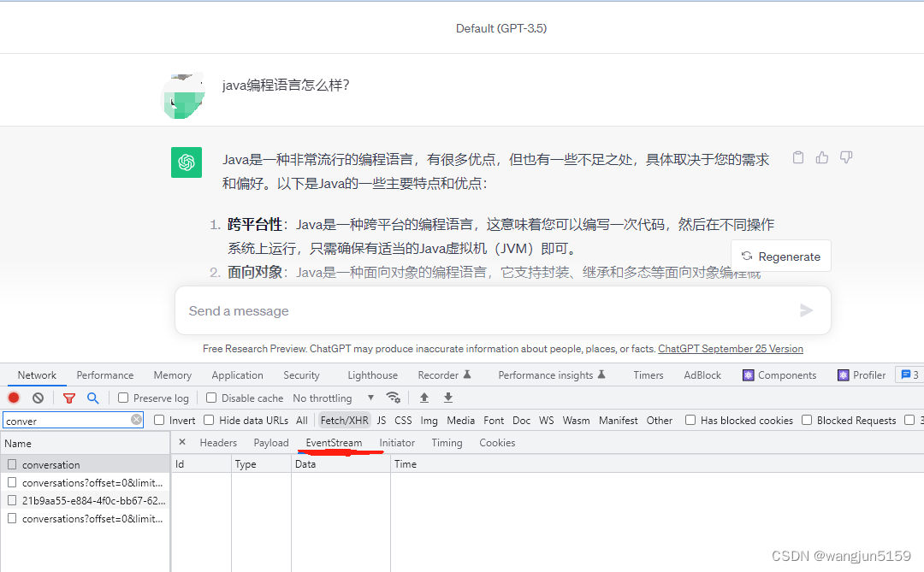Tick checkbox beside 'conversation' request

point(12,464)
